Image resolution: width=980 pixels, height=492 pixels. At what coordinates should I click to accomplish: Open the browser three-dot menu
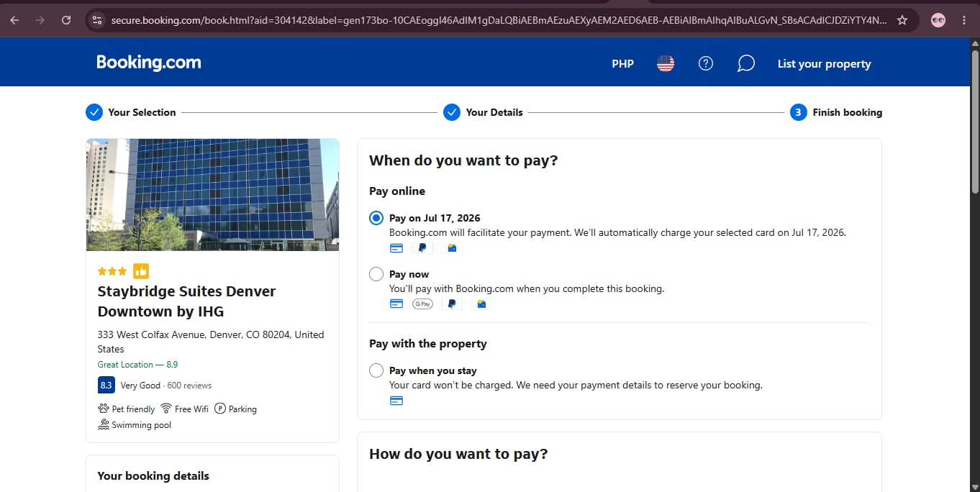[963, 20]
